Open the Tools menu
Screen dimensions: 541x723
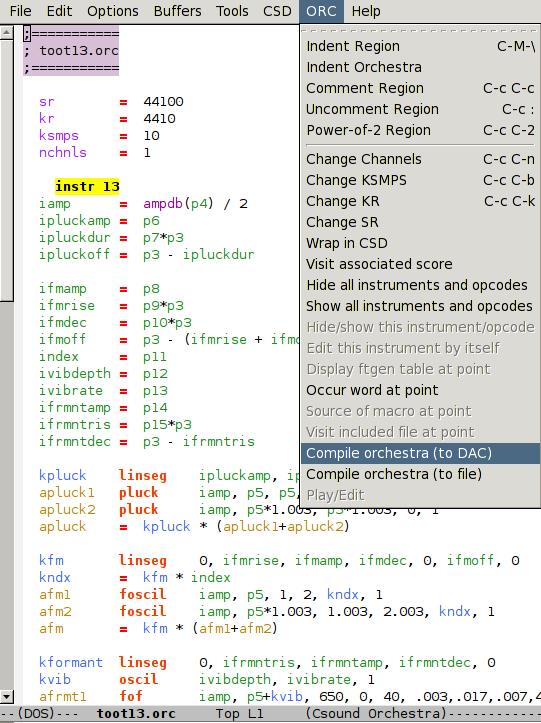(x=232, y=11)
